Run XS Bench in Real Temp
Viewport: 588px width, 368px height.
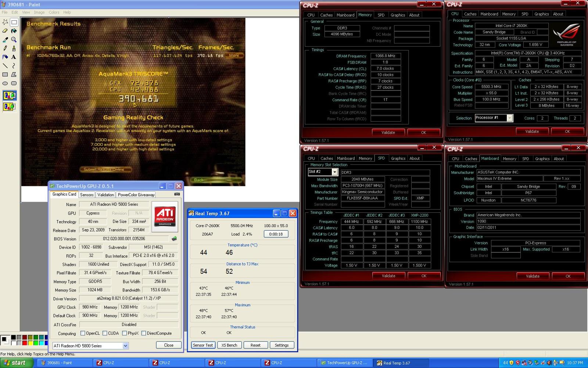(x=229, y=345)
